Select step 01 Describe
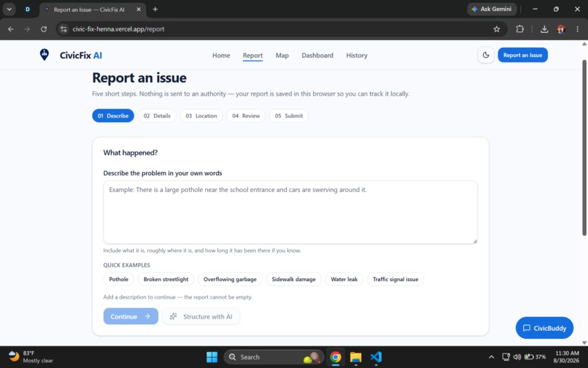Viewport: 588px width, 368px height. pyautogui.click(x=113, y=115)
